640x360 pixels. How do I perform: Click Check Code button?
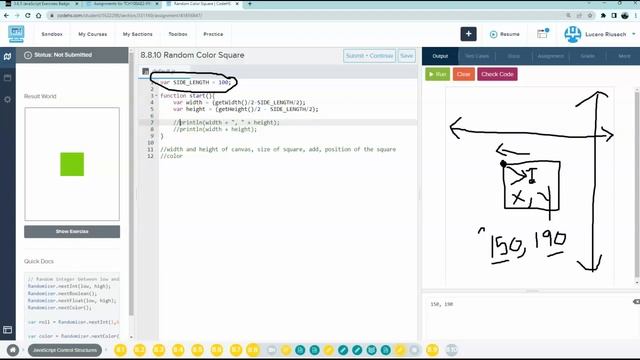tap(497, 74)
